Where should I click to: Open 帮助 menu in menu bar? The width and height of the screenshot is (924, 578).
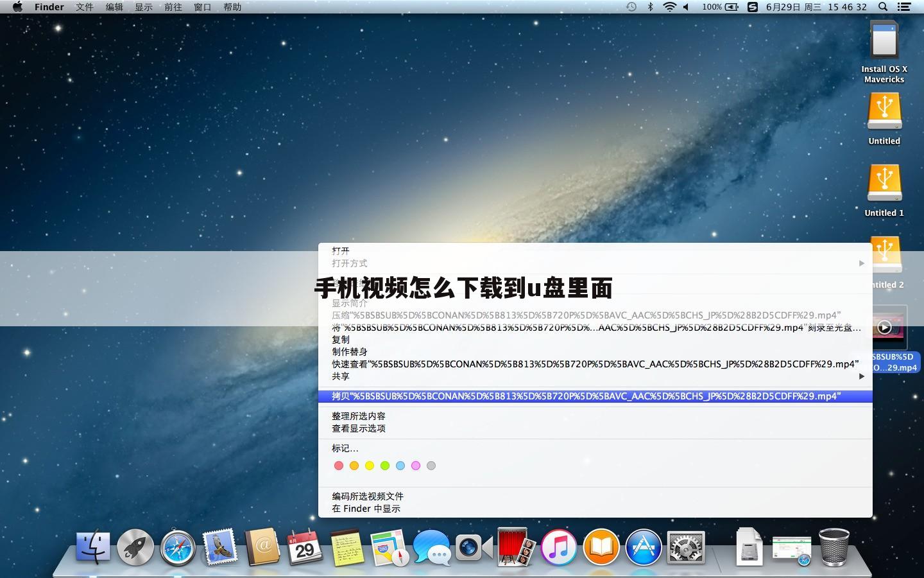pyautogui.click(x=232, y=7)
